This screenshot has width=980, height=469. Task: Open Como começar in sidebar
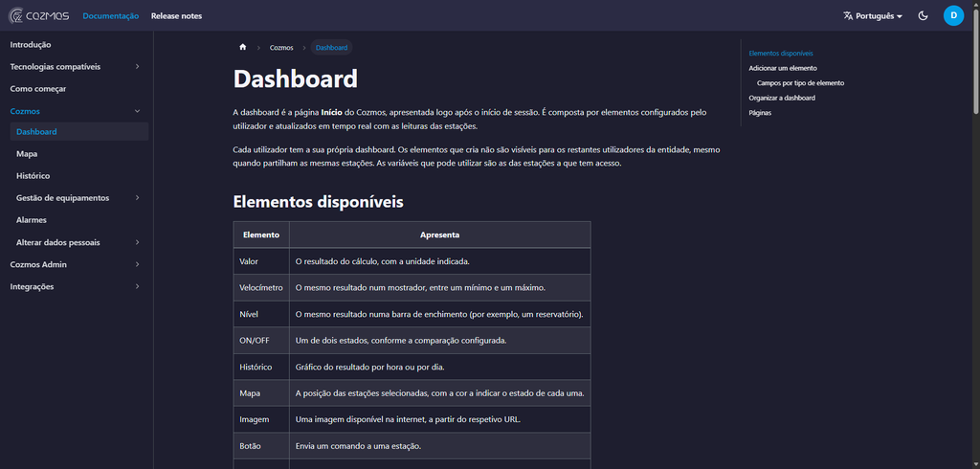click(x=38, y=89)
